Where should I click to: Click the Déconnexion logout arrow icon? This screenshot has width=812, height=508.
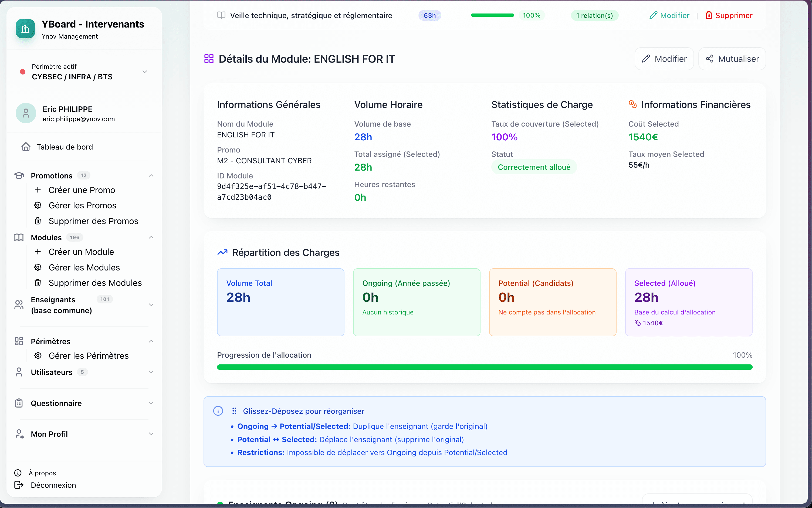(19, 485)
